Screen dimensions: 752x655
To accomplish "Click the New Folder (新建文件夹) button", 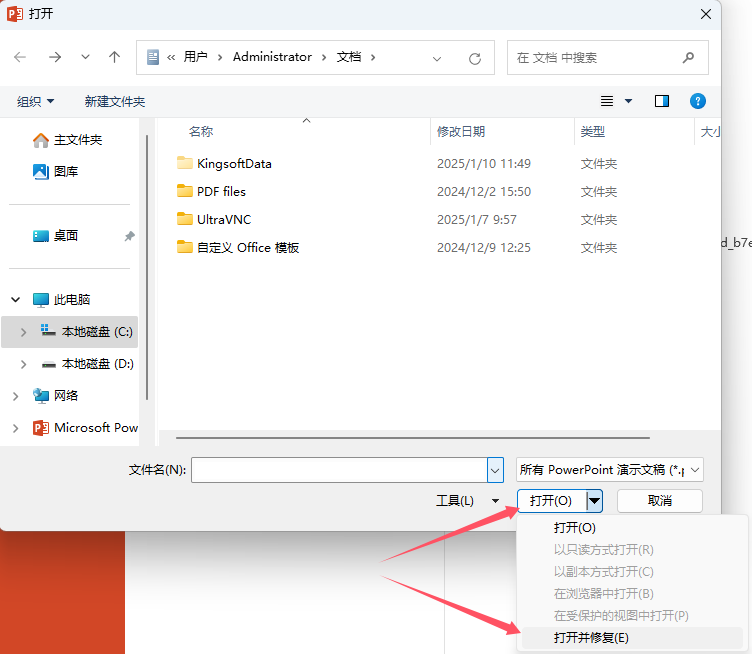I will 115,101.
